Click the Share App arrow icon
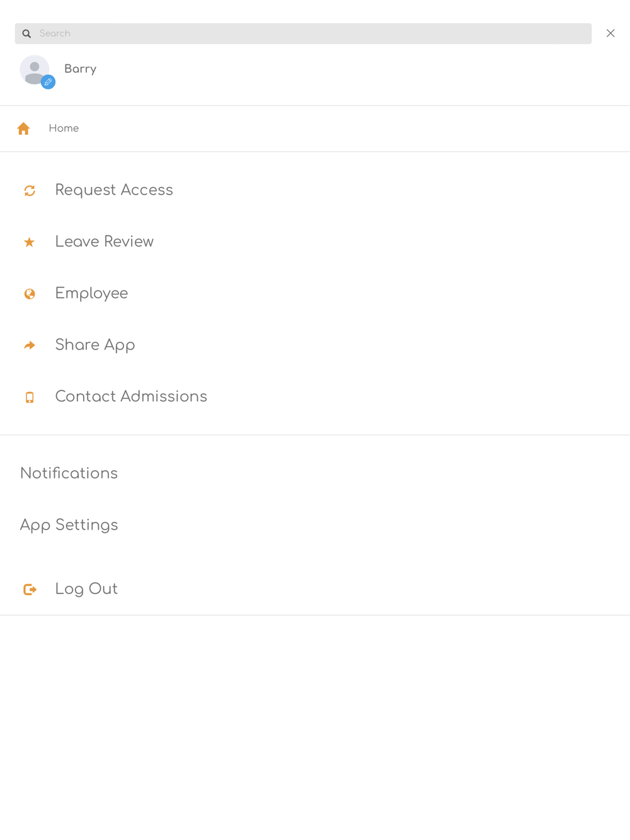 tap(30, 346)
